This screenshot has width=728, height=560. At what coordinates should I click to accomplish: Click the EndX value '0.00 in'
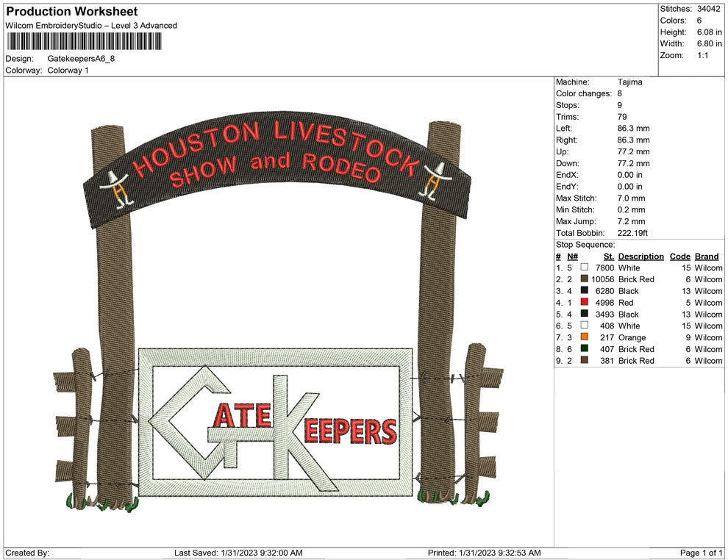click(x=630, y=175)
